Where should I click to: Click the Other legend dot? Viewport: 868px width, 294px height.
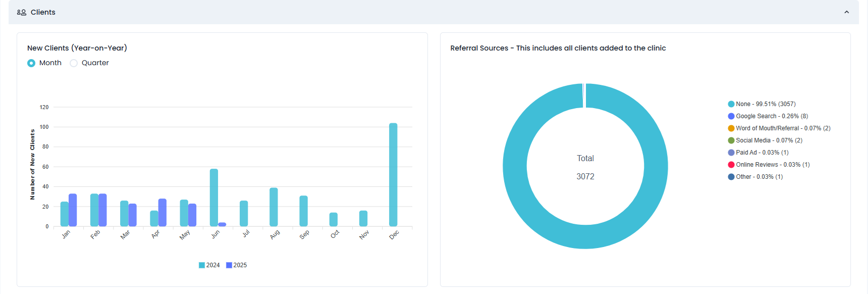pyautogui.click(x=731, y=177)
